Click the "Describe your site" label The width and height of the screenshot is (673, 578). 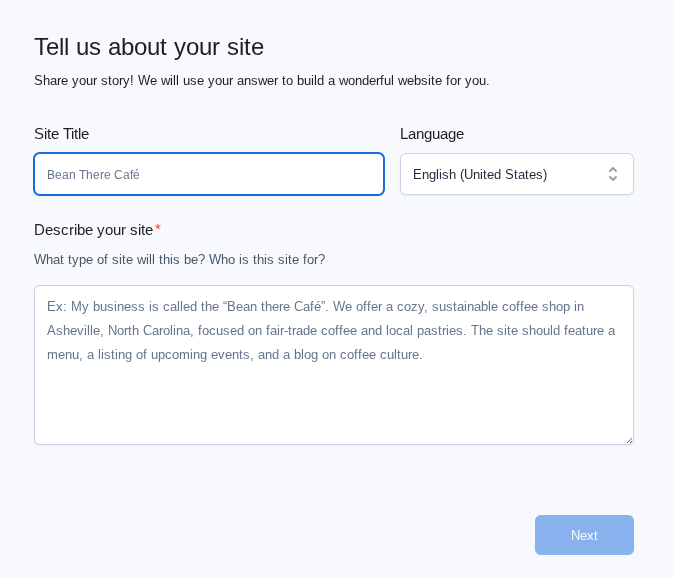[93, 230]
